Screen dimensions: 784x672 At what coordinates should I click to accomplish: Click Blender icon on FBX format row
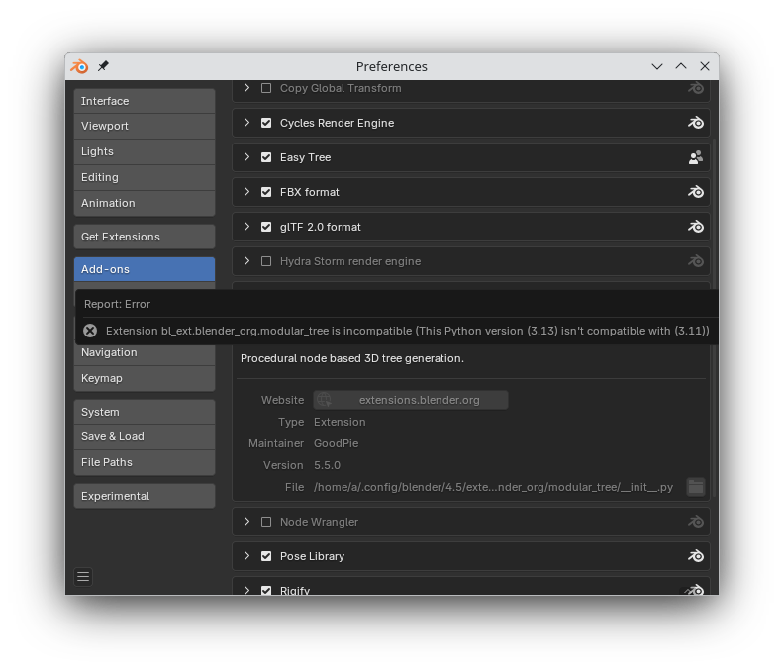tap(696, 192)
